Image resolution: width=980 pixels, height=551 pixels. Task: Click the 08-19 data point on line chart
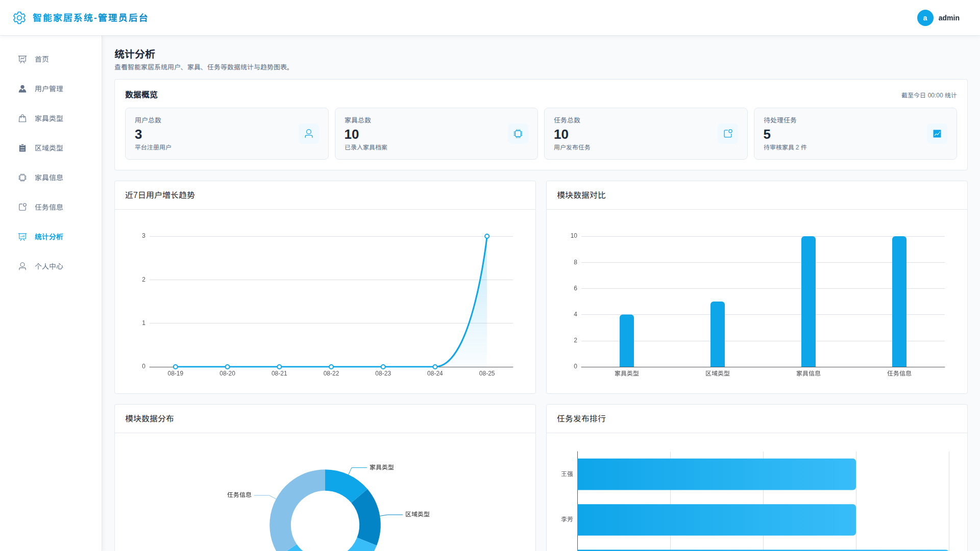point(176,367)
